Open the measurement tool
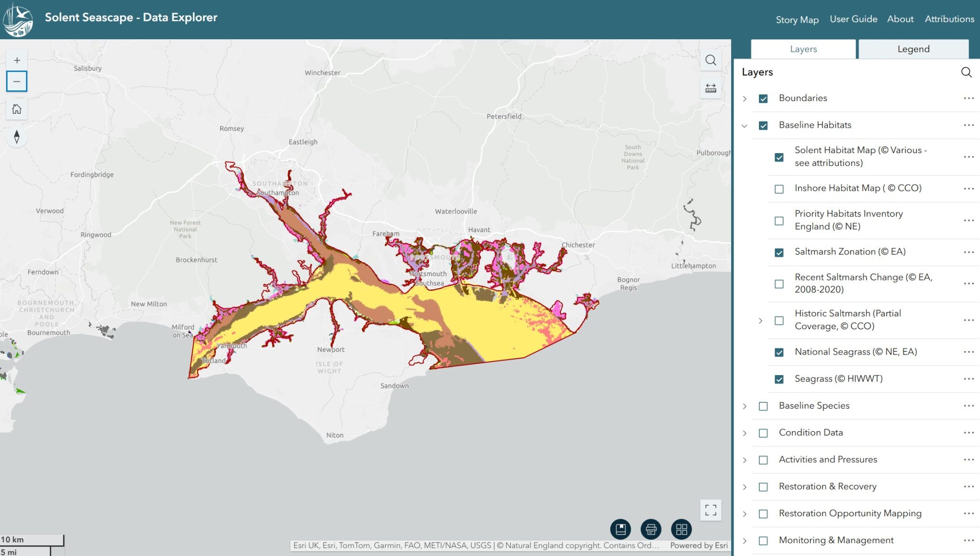Screen dimensions: 980x556 point(710,88)
